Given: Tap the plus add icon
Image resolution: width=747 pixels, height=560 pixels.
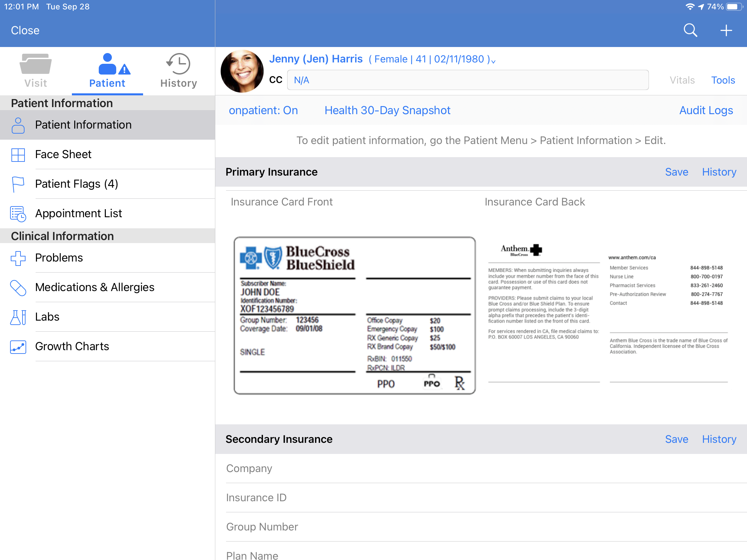Looking at the screenshot, I should [x=726, y=30].
